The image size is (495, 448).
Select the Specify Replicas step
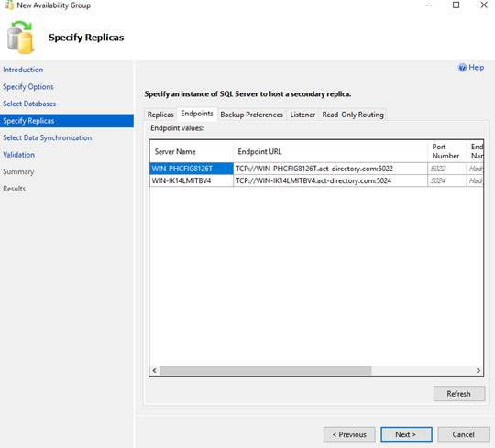[67, 121]
